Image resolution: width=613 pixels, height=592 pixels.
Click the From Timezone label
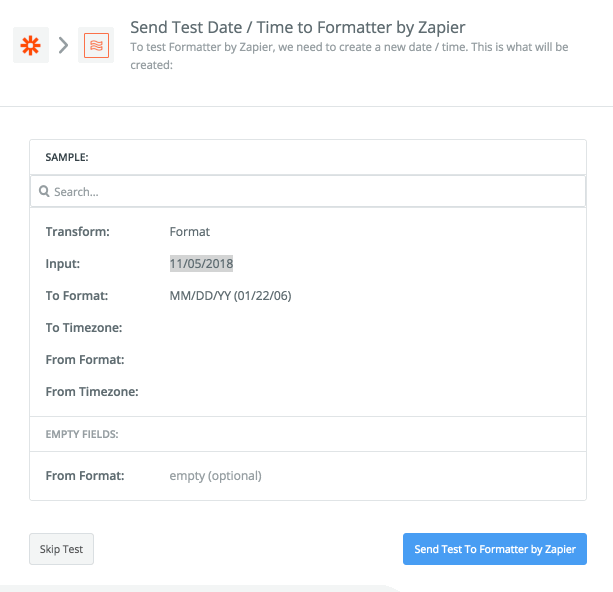pos(92,391)
